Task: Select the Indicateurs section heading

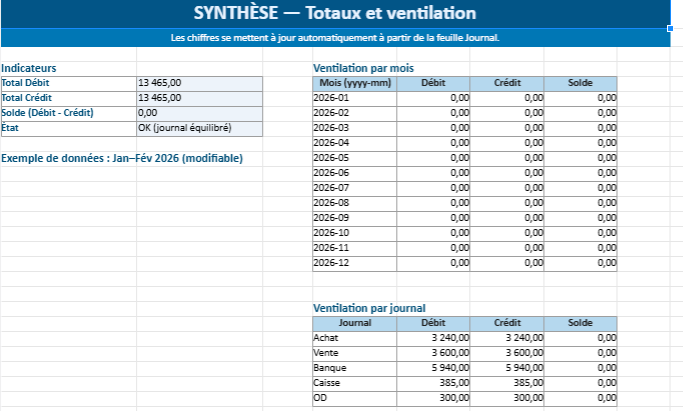Action: click(29, 68)
